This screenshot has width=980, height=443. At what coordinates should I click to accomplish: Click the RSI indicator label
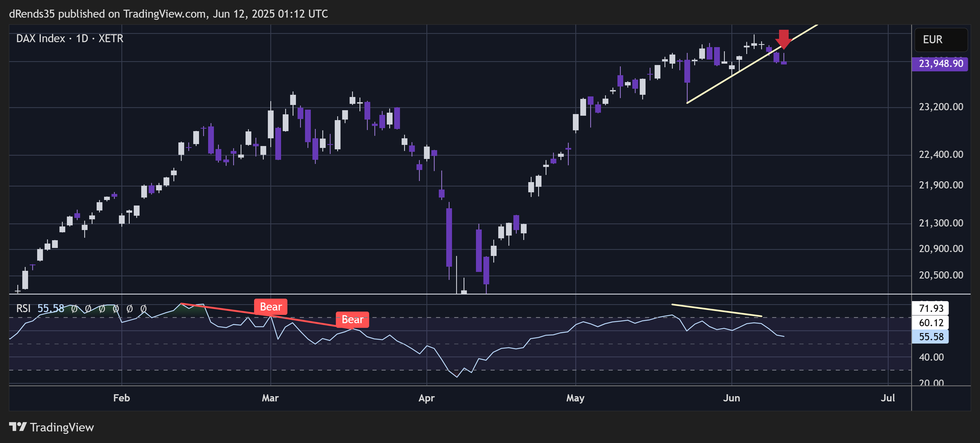pyautogui.click(x=23, y=308)
